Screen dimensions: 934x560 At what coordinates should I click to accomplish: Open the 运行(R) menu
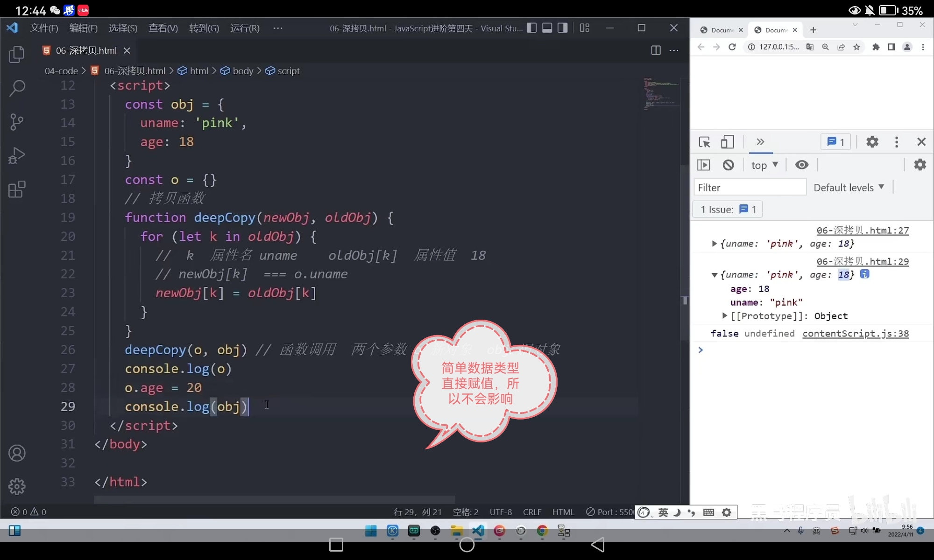click(245, 28)
